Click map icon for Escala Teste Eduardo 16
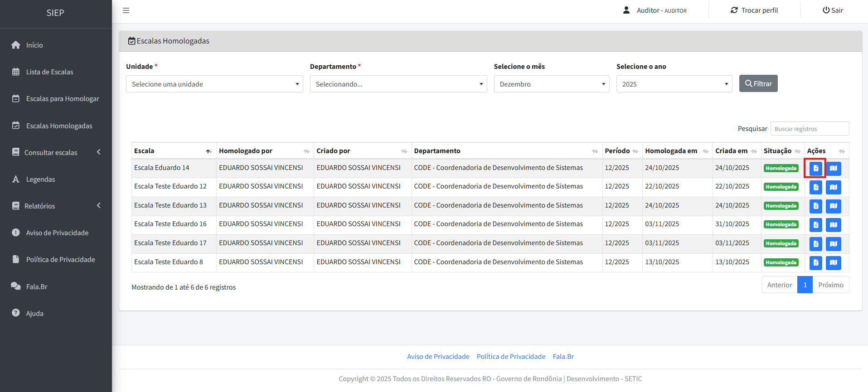The width and height of the screenshot is (868, 392). (x=833, y=225)
